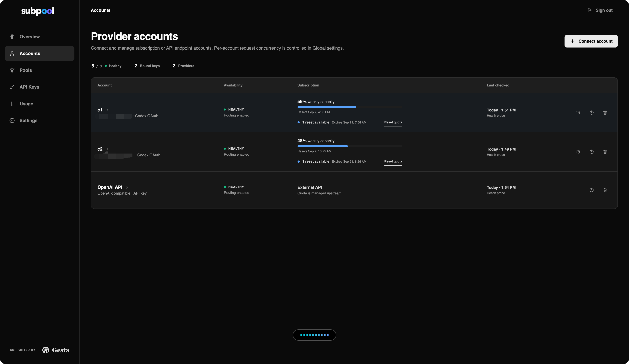Image resolution: width=629 pixels, height=364 pixels.
Task: Click 'Today · 1:51 PM' timestamp
Action: [501, 110]
